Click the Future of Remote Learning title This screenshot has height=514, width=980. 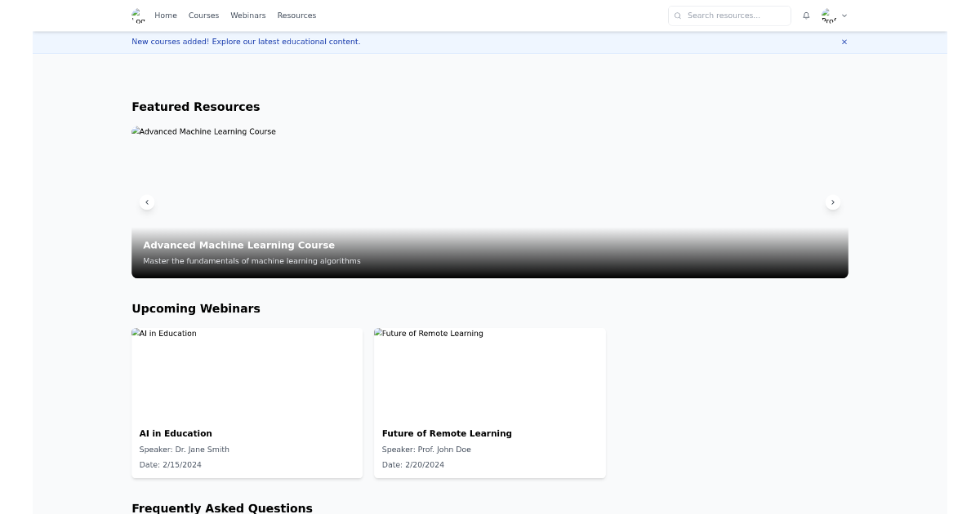click(x=447, y=434)
